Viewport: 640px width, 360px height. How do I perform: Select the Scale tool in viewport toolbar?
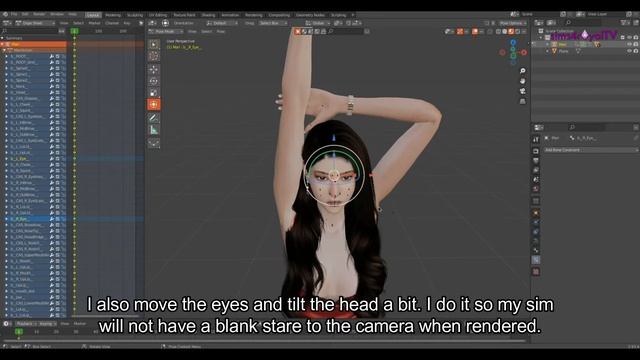coord(154,93)
